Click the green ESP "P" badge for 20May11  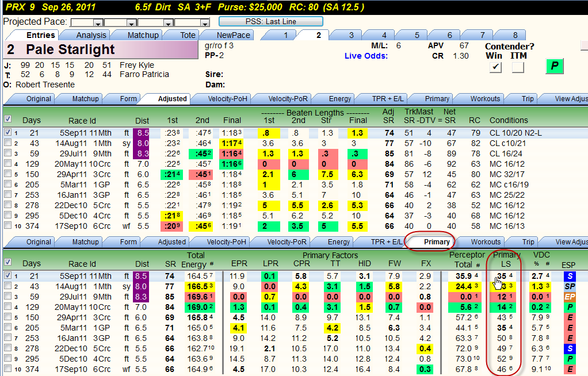click(x=570, y=307)
